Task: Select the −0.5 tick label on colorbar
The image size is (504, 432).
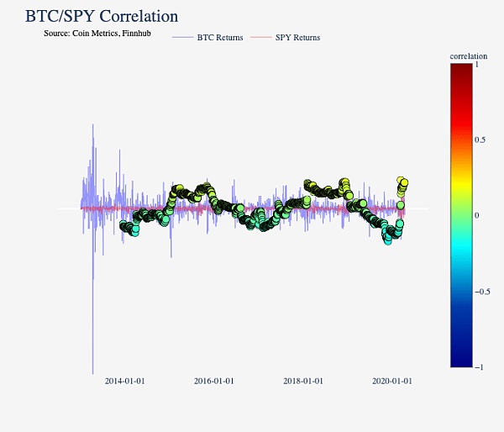Action: (482, 292)
